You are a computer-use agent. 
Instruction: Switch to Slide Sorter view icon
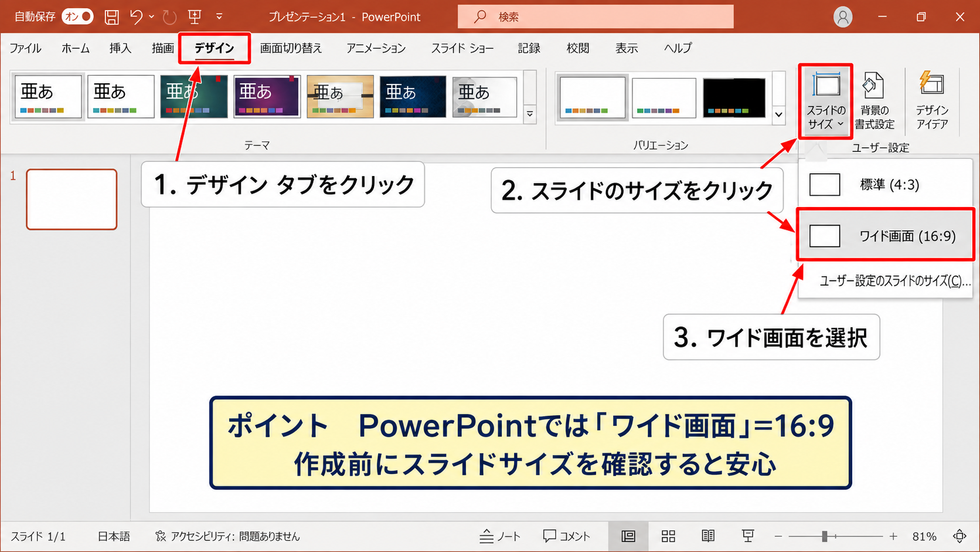(668, 536)
